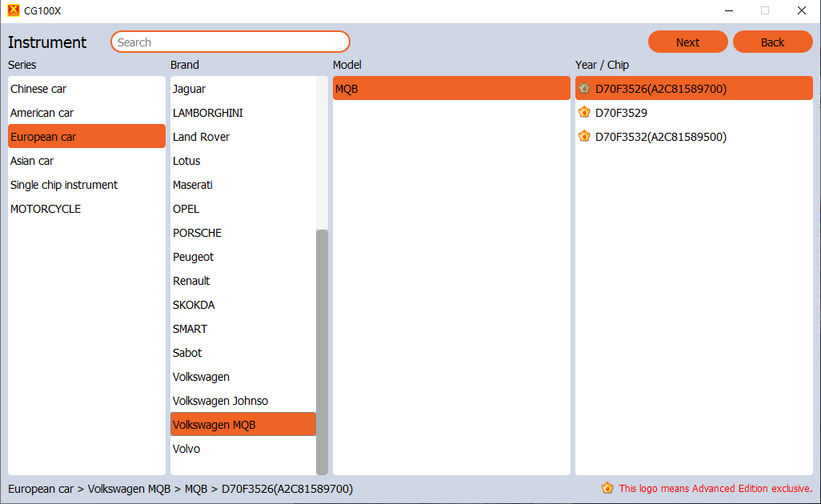Viewport: 821px width, 504px height.
Task: Select Asian car series
Action: coord(32,161)
